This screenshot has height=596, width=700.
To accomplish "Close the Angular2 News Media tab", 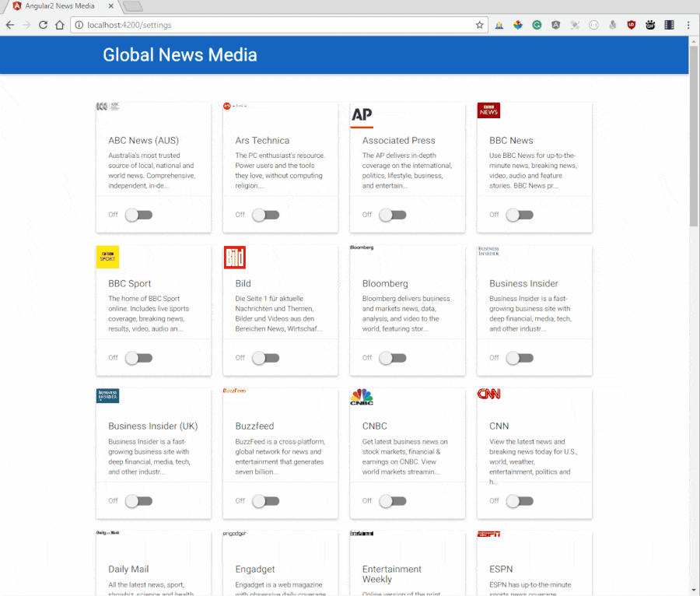I will pyautogui.click(x=111, y=6).
